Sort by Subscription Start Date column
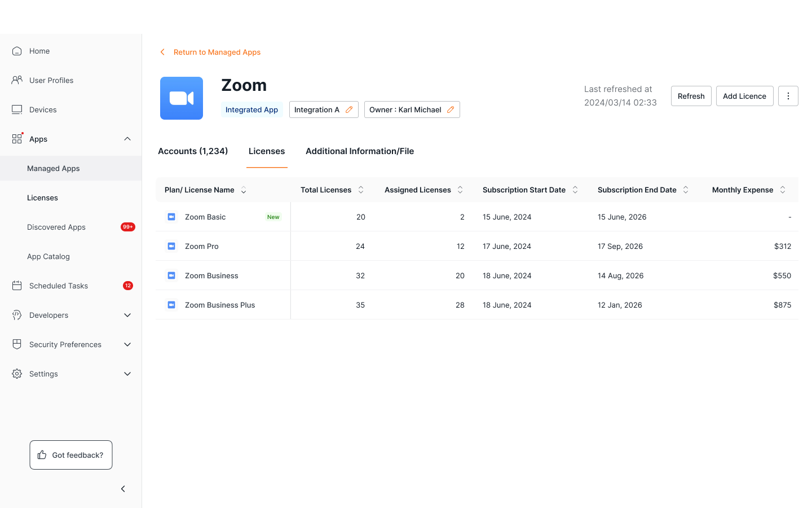Screen dimensions: 812x508 click(x=575, y=190)
